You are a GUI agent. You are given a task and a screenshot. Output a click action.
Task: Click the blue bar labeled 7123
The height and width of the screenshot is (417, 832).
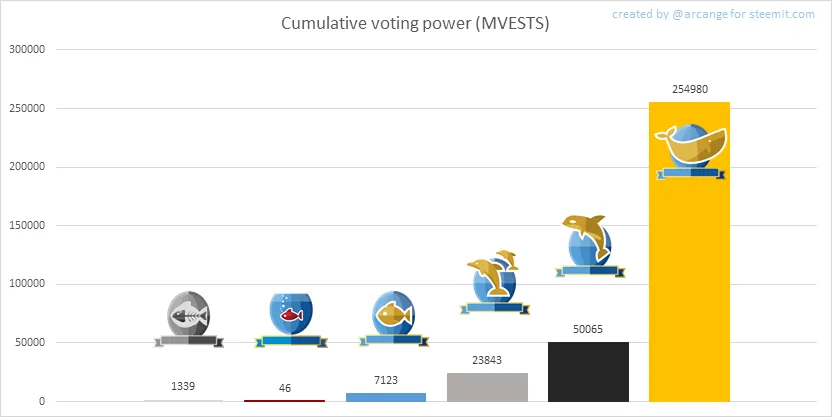pos(386,397)
